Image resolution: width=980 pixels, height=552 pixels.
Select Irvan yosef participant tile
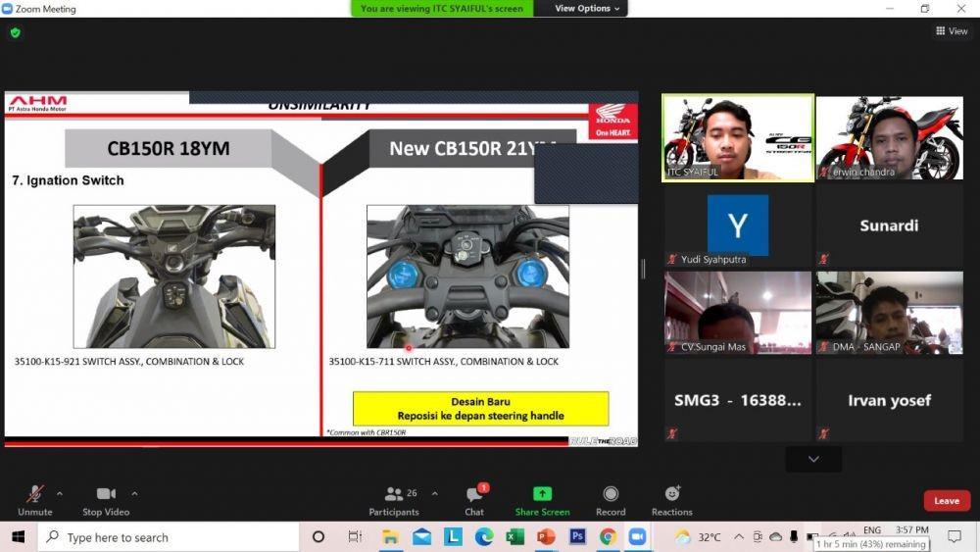pyautogui.click(x=890, y=400)
